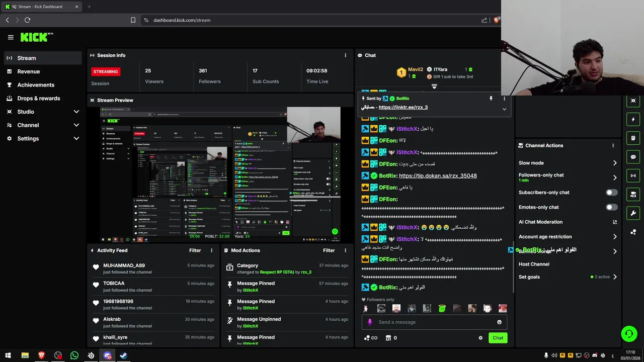The width and height of the screenshot is (644, 362).
Task: Click the chat bubble sidebar icon
Action: [x=633, y=157]
